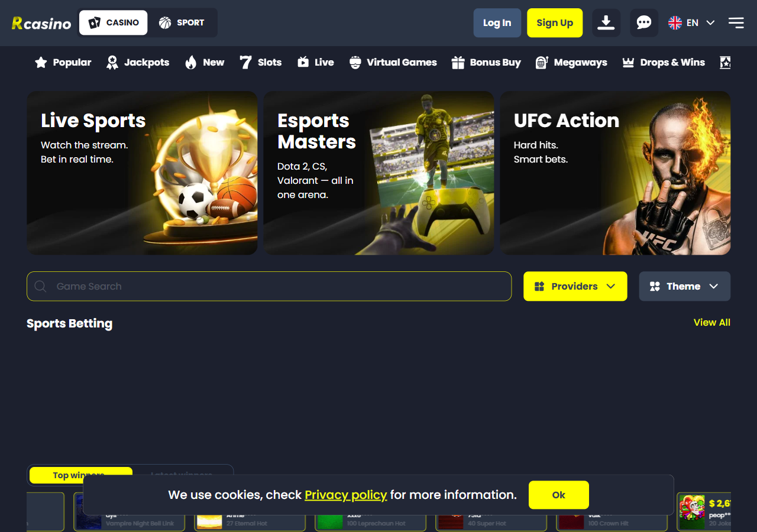
Task: Select the Jackpots category
Action: [138, 62]
